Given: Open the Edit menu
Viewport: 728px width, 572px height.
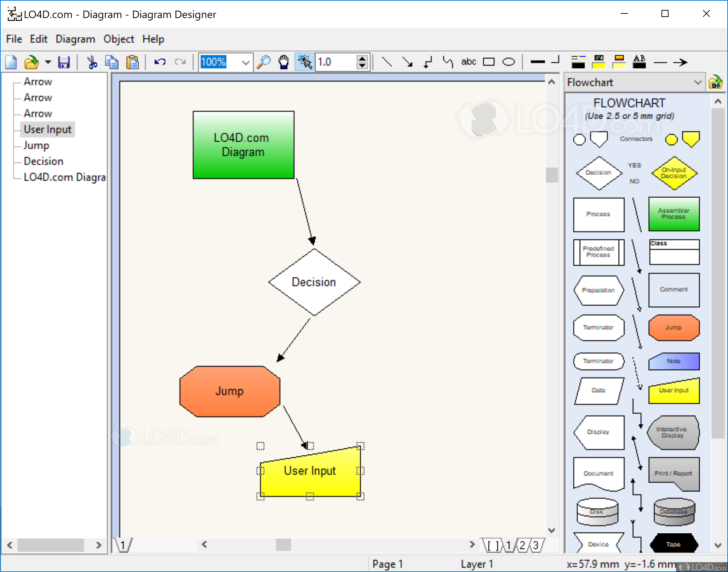Looking at the screenshot, I should coord(39,39).
